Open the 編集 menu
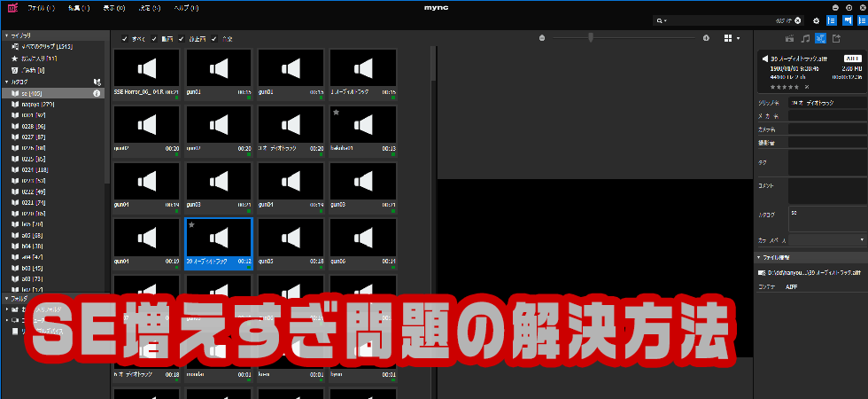 [78, 8]
